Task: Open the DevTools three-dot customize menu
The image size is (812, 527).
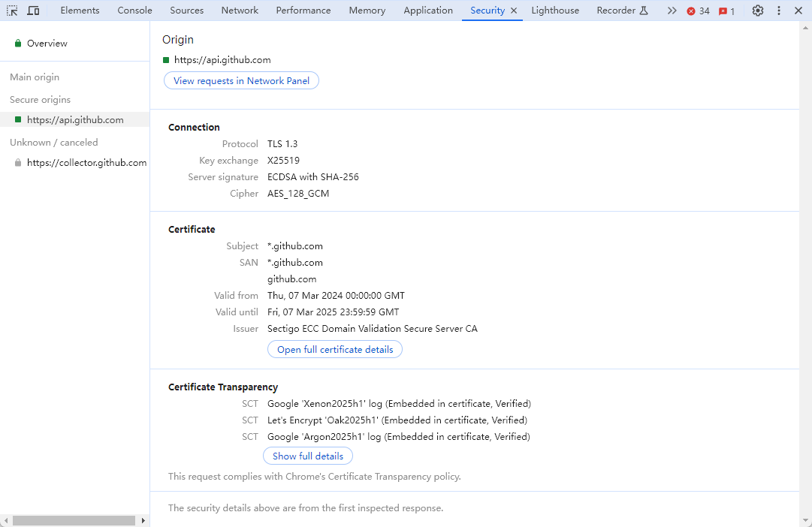Action: coord(778,11)
